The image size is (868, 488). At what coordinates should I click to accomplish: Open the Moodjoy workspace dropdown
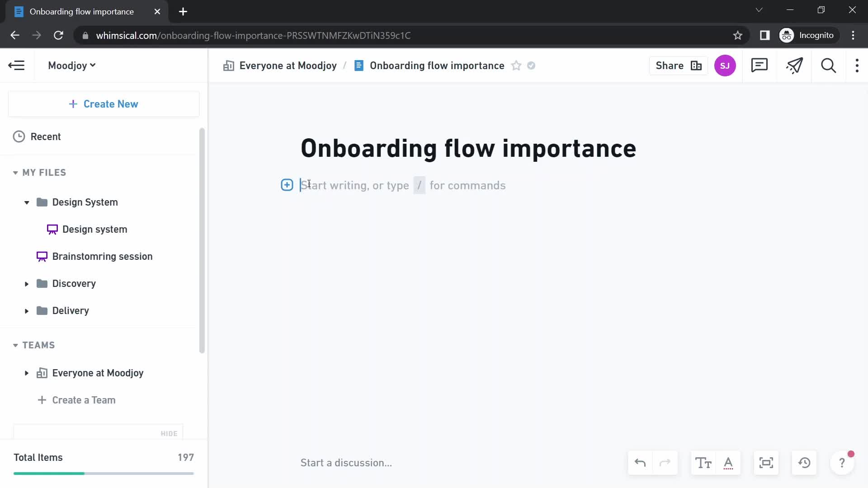pos(72,66)
